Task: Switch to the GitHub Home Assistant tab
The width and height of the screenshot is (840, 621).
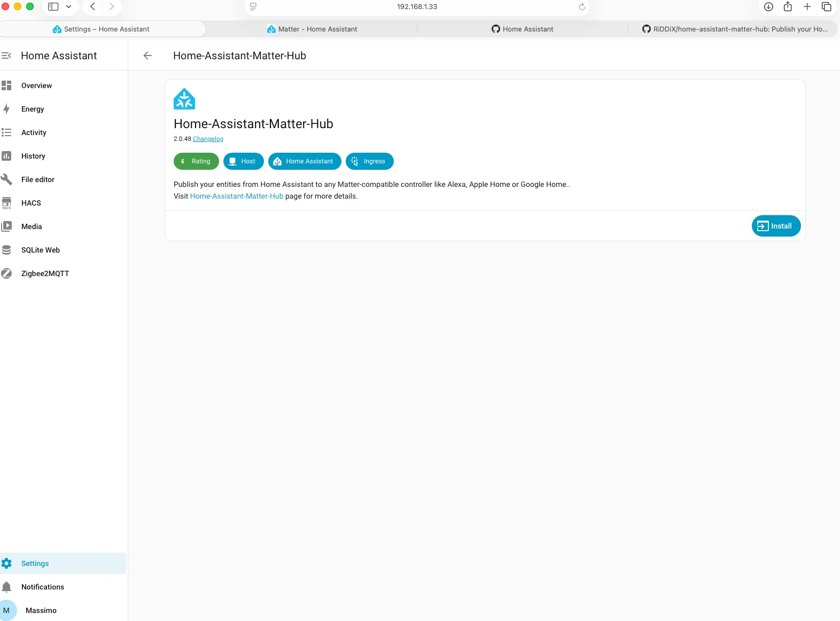Action: pyautogui.click(x=523, y=29)
